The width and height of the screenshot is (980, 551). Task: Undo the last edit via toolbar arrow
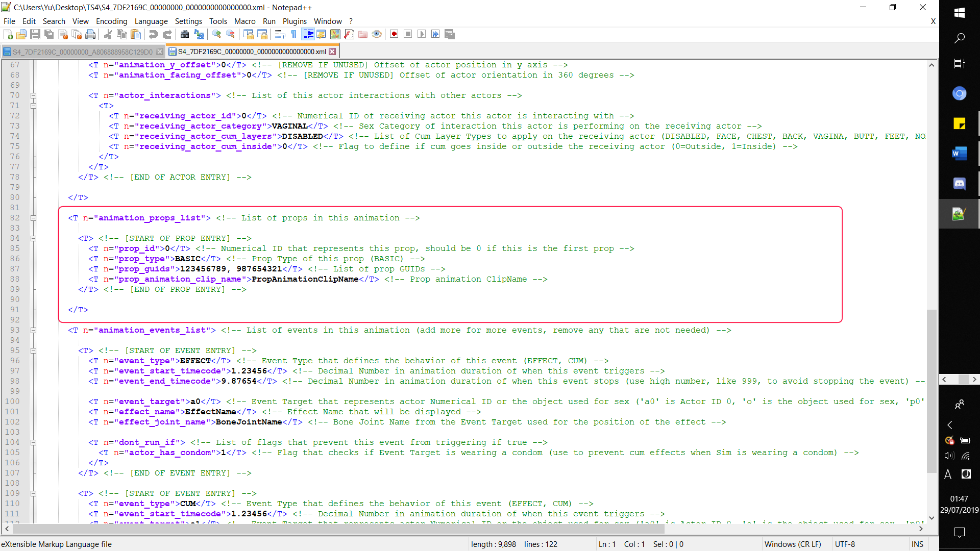153,34
